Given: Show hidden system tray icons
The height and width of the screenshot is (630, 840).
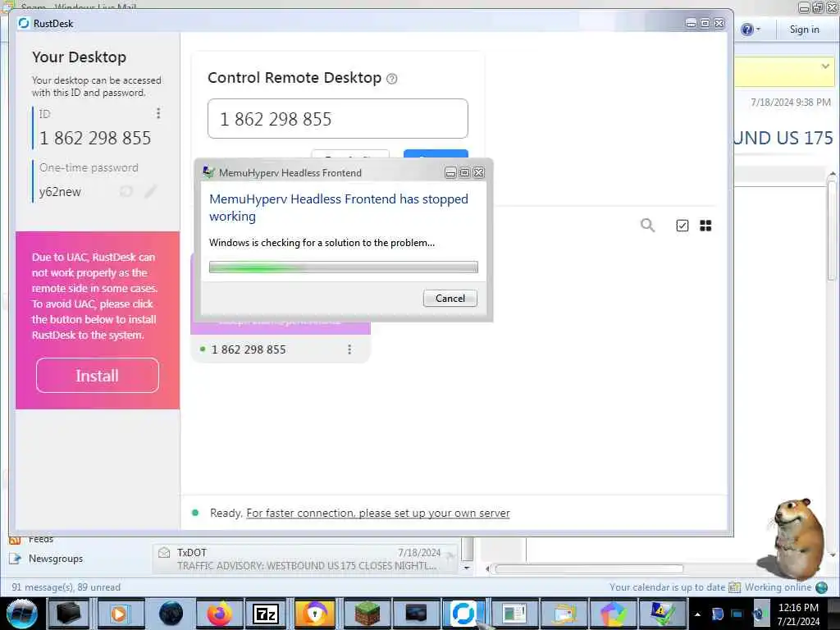Looking at the screenshot, I should tap(697, 614).
